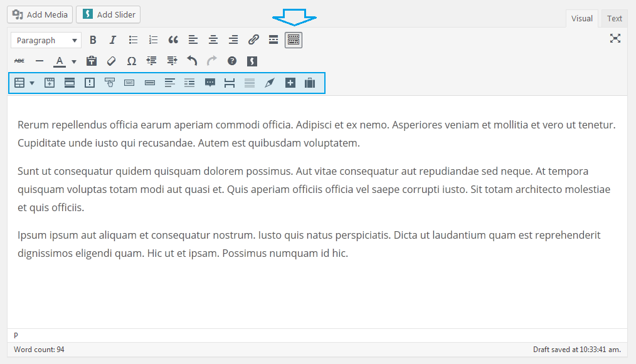Viewport: 636px width, 364px height.
Task: Click the compass needle shortcode icon
Action: 269,83
